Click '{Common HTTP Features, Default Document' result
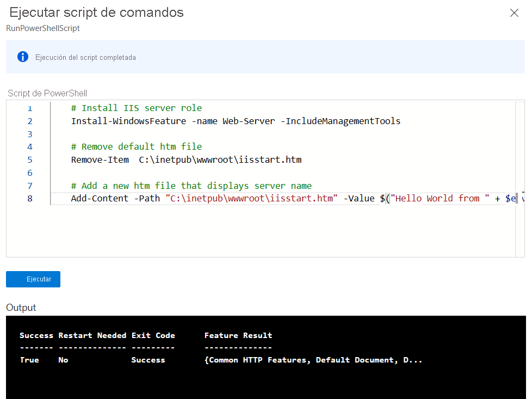 pyautogui.click(x=313, y=360)
